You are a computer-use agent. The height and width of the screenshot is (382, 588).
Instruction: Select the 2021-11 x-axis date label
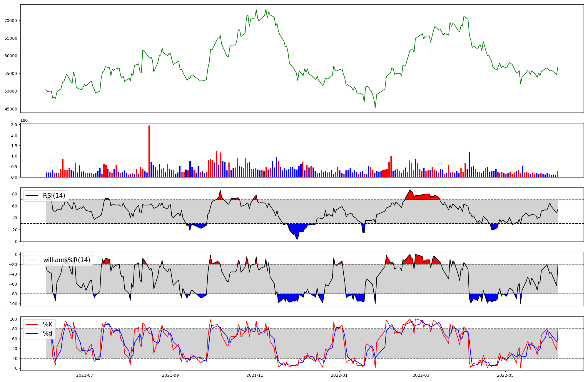(255, 375)
